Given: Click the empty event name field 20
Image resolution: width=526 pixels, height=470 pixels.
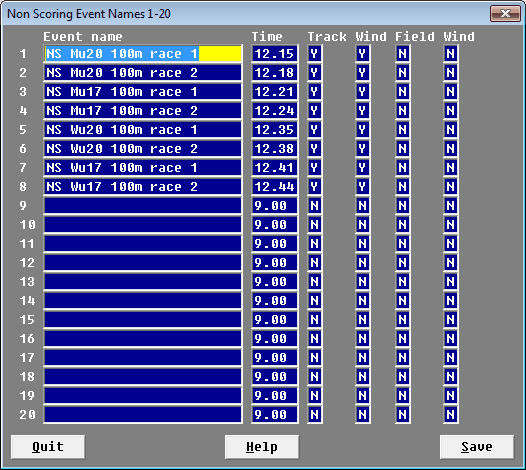Looking at the screenshot, I should [143, 415].
